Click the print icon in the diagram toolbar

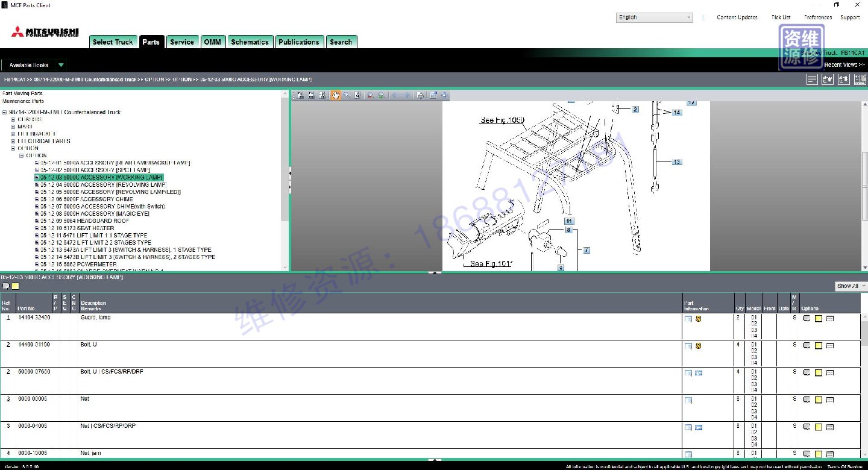(420, 95)
